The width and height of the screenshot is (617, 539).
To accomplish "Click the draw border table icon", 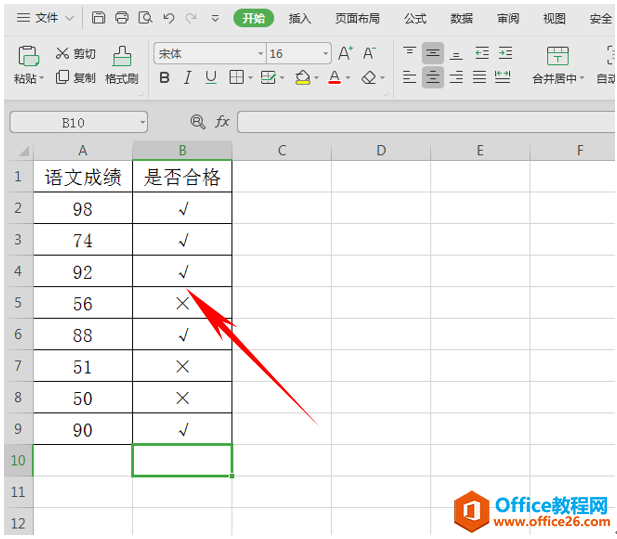I will tap(268, 78).
